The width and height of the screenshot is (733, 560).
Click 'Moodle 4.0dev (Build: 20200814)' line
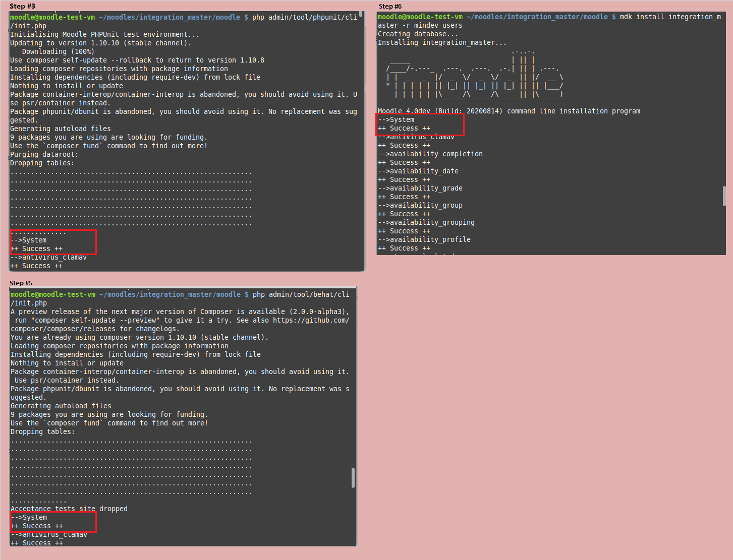click(x=509, y=111)
